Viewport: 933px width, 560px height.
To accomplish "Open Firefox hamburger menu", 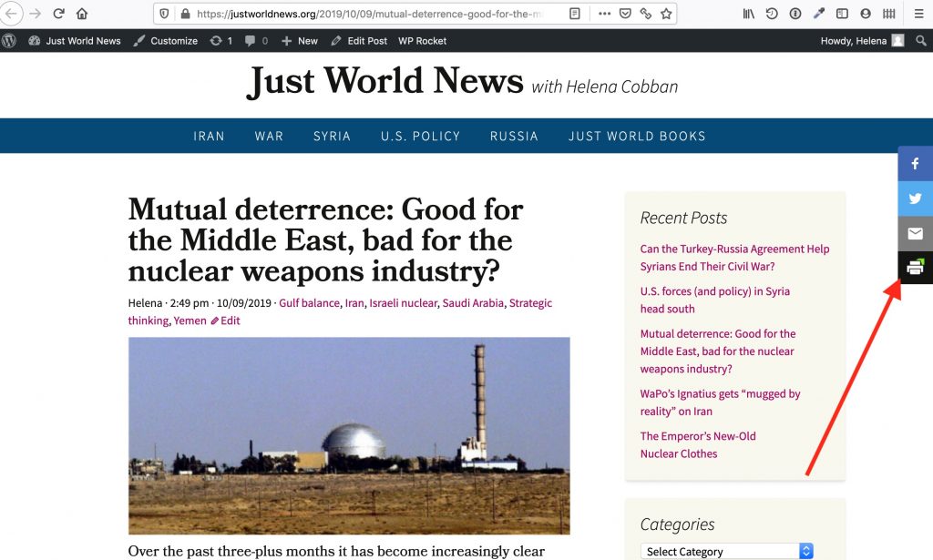I will [918, 14].
